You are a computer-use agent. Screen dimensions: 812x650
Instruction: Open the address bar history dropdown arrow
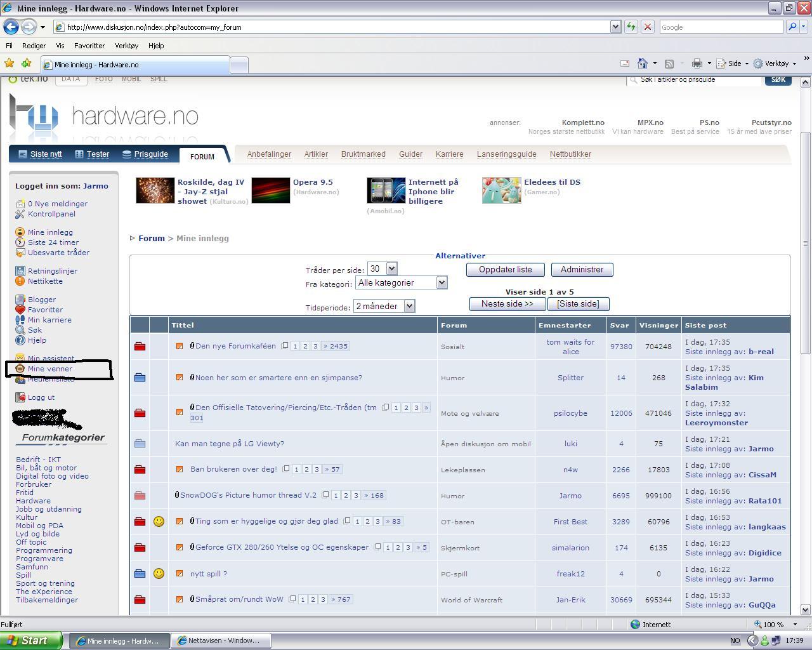(615, 27)
